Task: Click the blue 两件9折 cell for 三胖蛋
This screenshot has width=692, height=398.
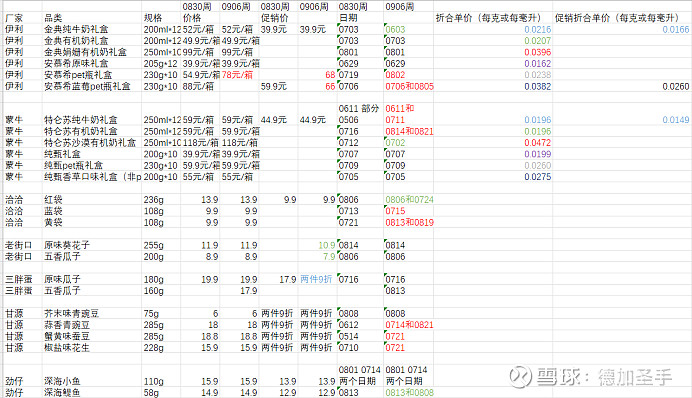Action: click(316, 279)
